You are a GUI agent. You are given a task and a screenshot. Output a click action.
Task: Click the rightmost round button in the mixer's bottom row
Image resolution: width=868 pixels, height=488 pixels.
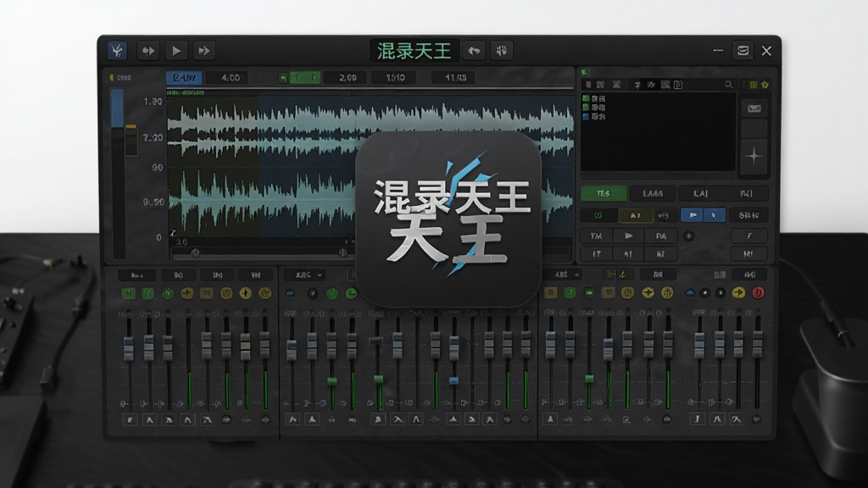(x=757, y=420)
